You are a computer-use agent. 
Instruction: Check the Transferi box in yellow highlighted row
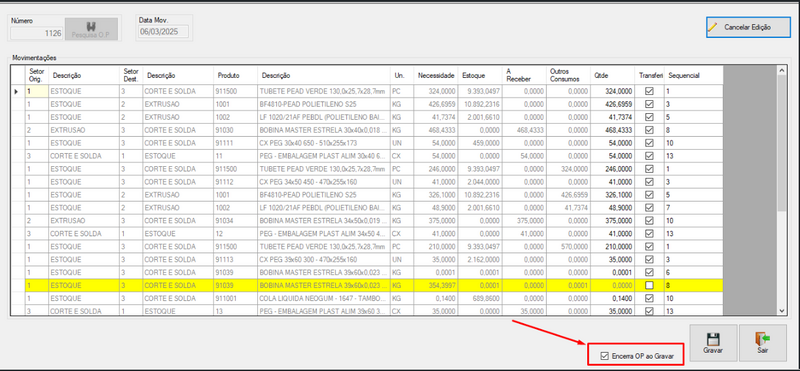[x=649, y=286]
